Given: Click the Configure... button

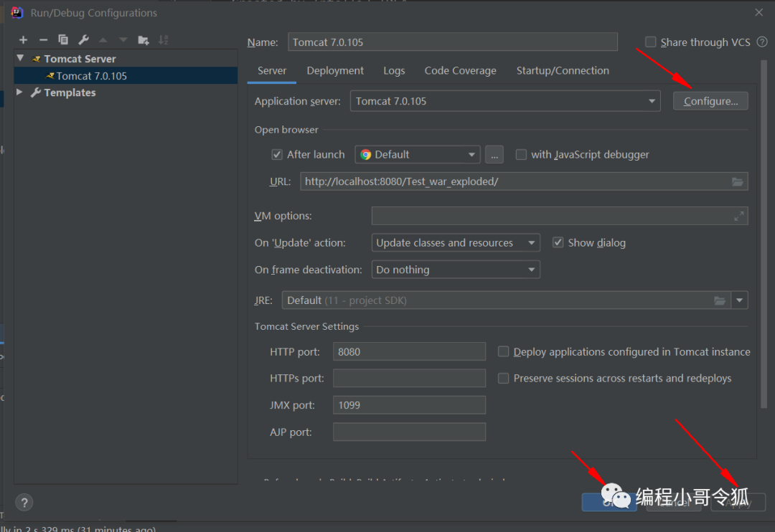Looking at the screenshot, I should pos(710,101).
